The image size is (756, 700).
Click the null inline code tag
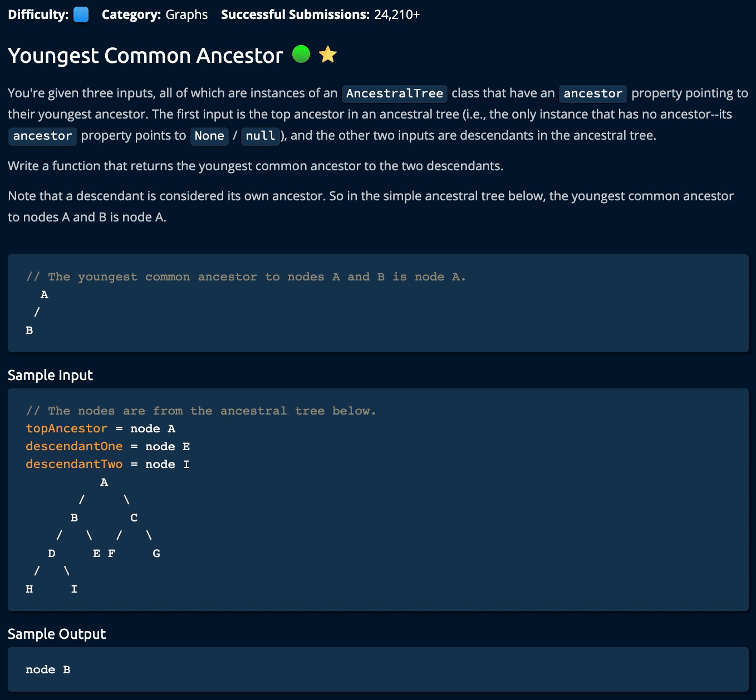260,136
